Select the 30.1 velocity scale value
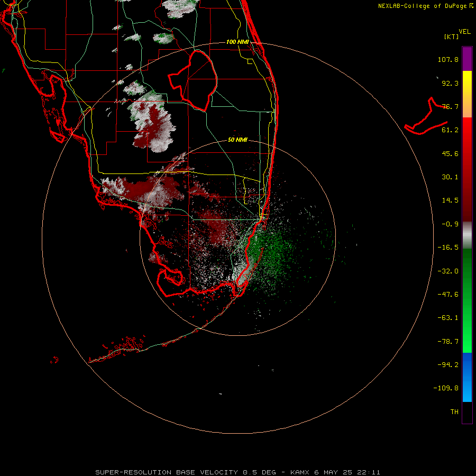 [450, 177]
